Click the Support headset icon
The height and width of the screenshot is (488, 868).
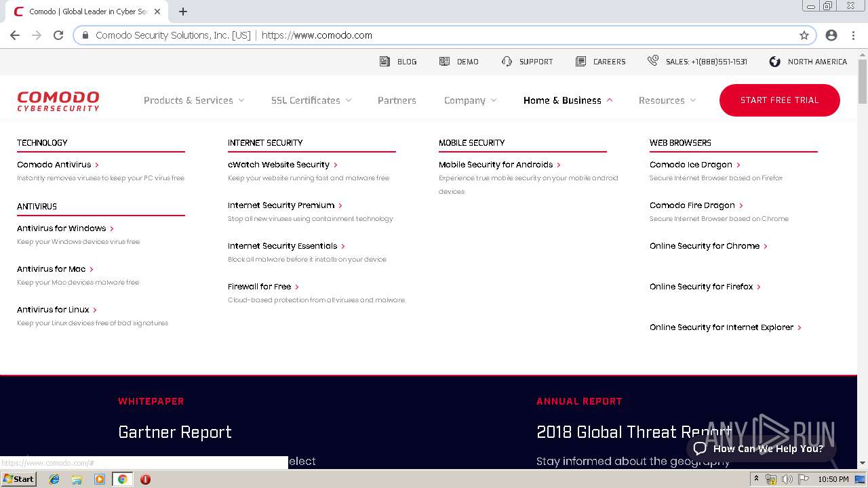point(507,61)
